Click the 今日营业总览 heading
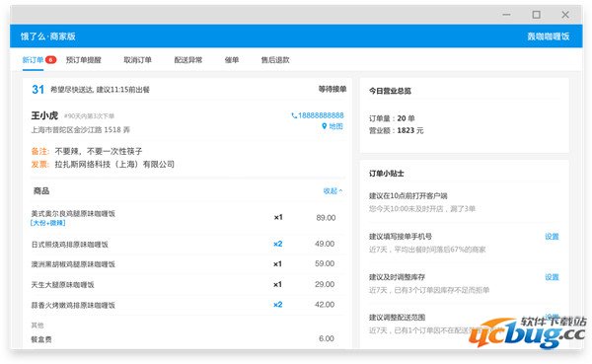This screenshot has height=364, width=592. pyautogui.click(x=390, y=91)
